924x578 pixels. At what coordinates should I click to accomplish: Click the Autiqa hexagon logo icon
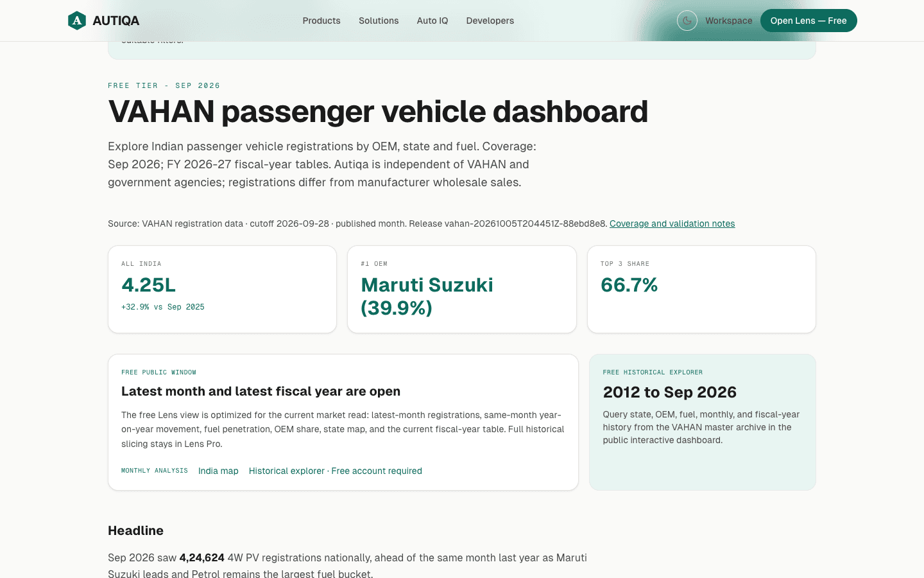77,21
